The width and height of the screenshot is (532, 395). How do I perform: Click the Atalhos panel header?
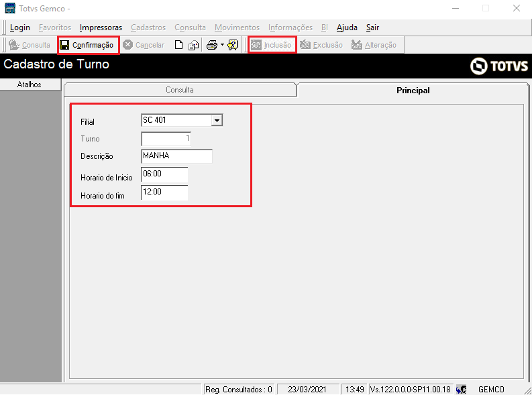(x=30, y=84)
